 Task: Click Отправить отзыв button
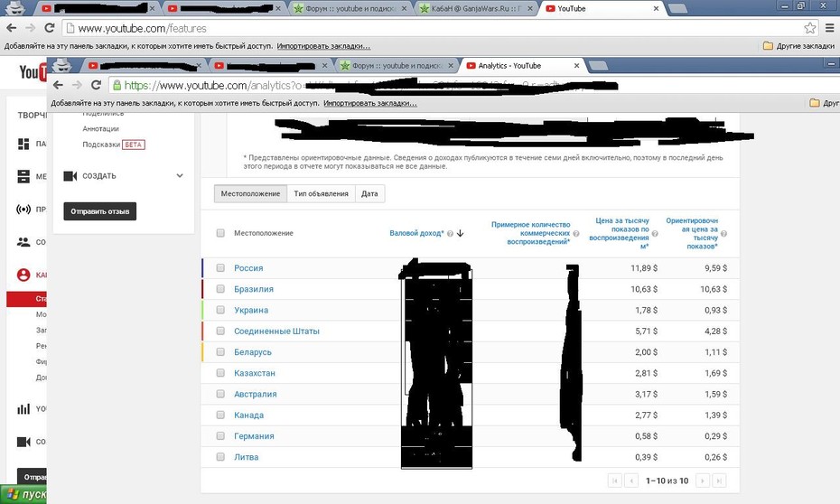(x=100, y=211)
